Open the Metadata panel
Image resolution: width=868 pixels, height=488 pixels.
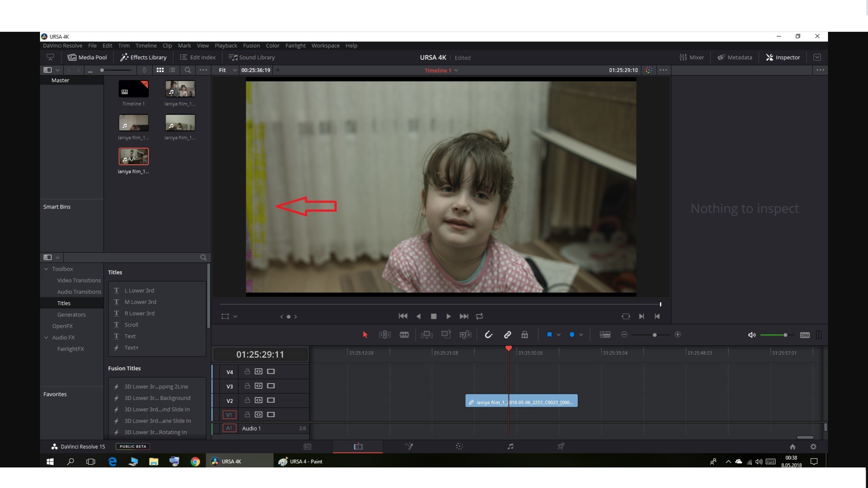click(x=735, y=57)
